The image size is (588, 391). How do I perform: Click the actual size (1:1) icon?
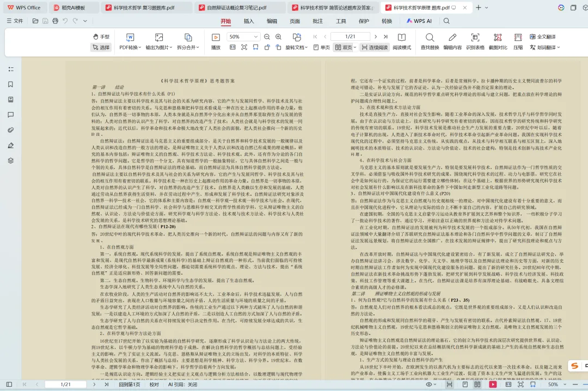click(232, 47)
